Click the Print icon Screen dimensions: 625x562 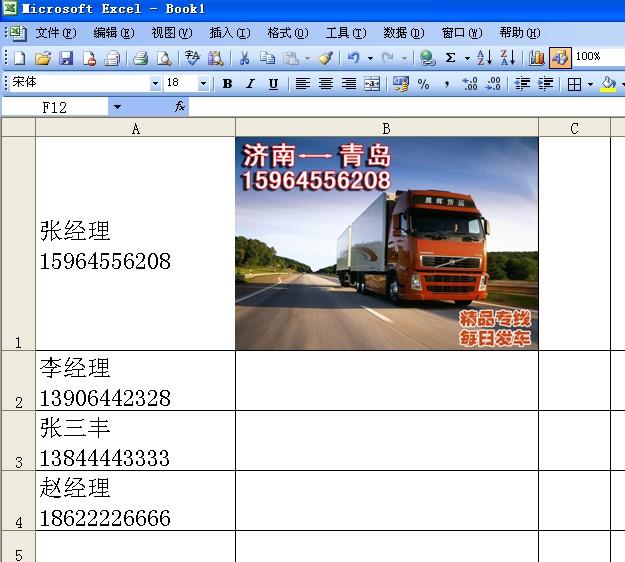click(x=140, y=59)
